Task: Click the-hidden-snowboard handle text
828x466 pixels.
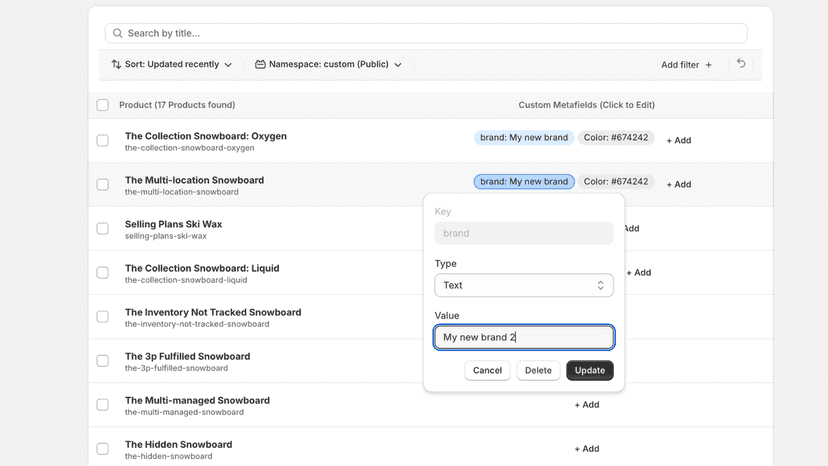Action: (168, 456)
